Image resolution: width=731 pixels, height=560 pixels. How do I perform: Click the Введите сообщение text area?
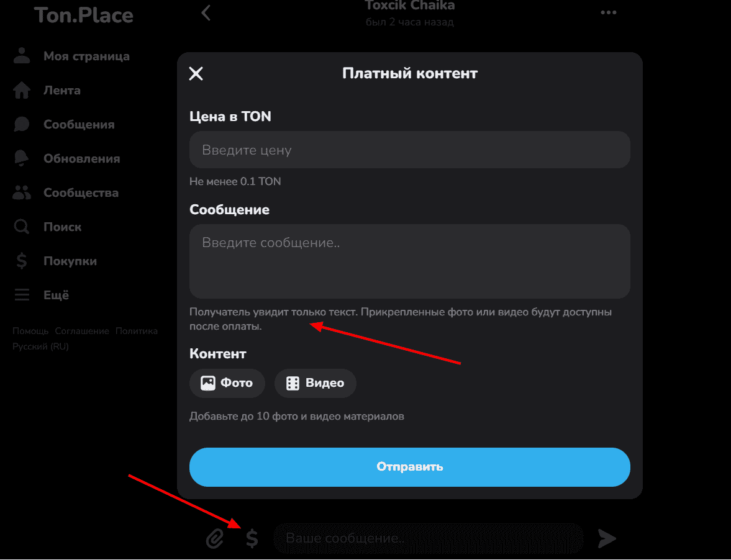[x=410, y=261]
